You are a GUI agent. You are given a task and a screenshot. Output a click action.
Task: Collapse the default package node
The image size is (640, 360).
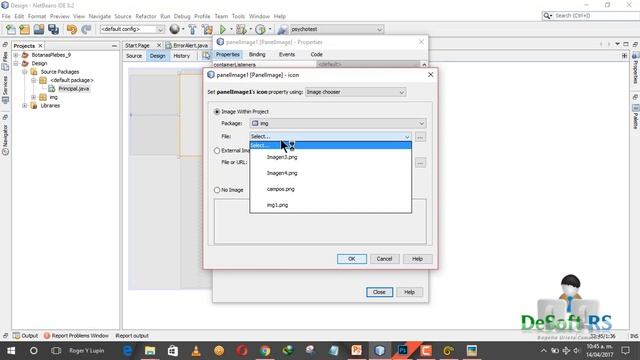pyautogui.click(x=34, y=80)
